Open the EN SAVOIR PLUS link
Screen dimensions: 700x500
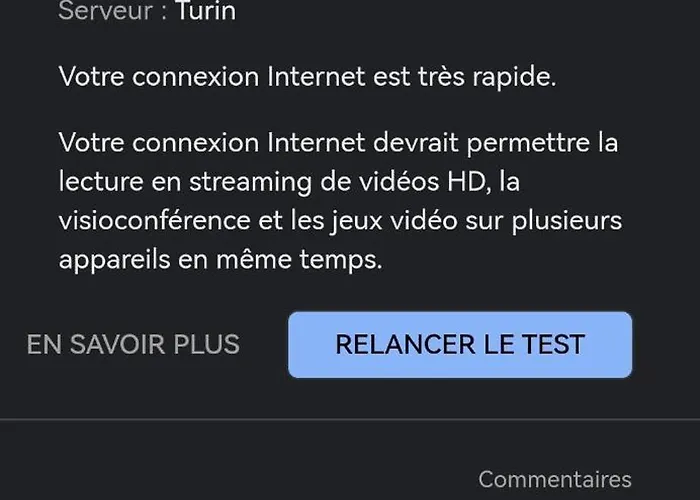133,345
